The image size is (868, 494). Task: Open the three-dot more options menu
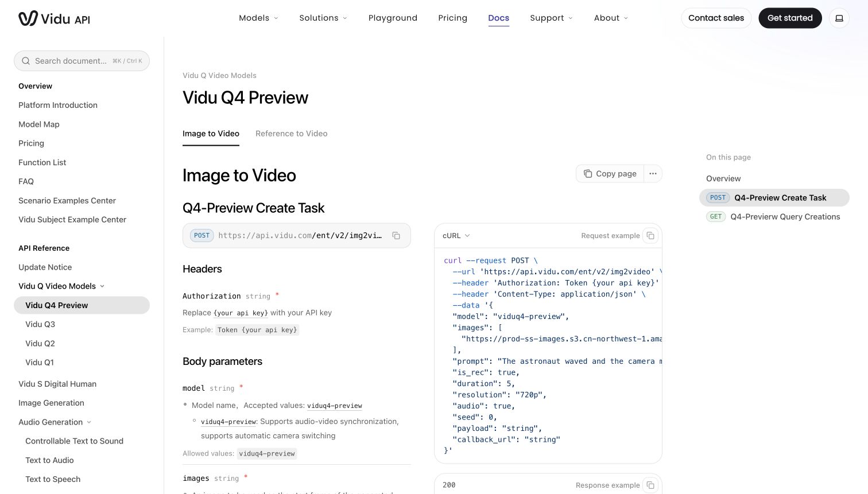tap(653, 174)
